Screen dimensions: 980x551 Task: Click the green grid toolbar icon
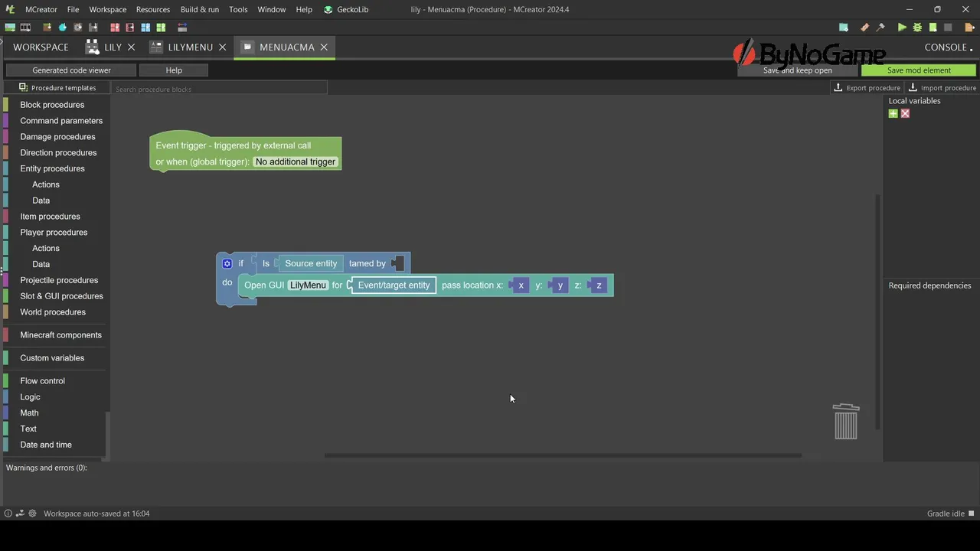coord(161,28)
